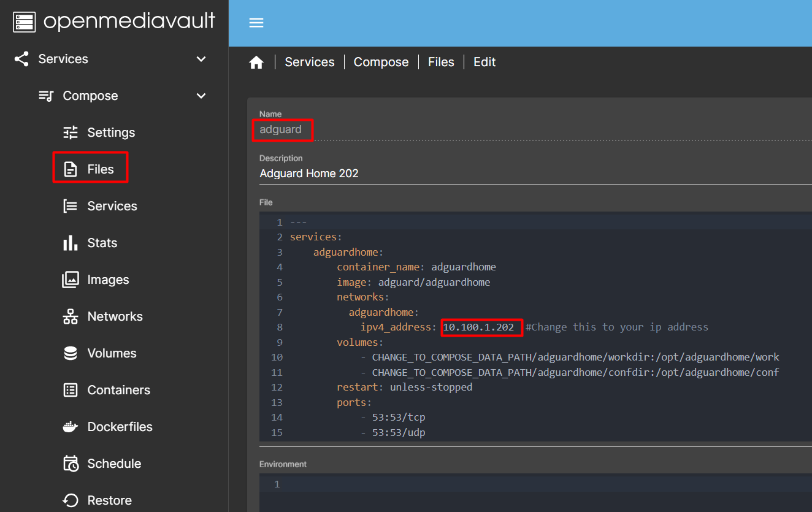Click the workdir volume path line

(x=570, y=357)
